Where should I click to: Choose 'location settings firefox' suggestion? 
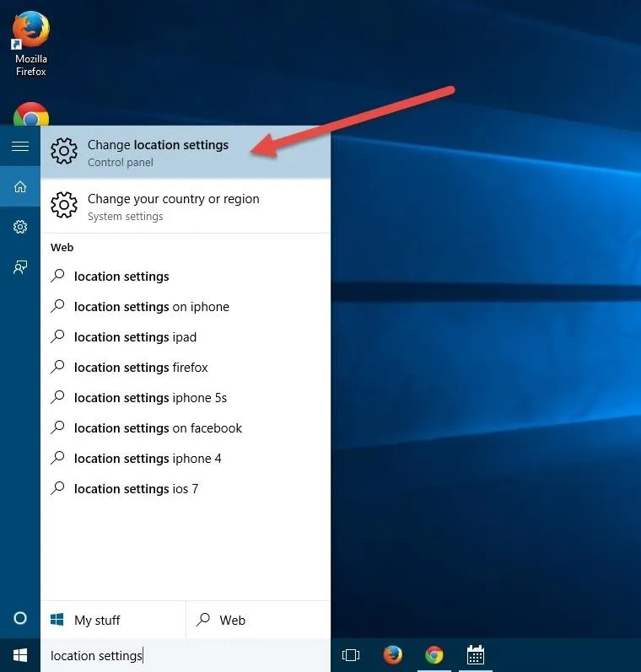pyautogui.click(x=186, y=368)
